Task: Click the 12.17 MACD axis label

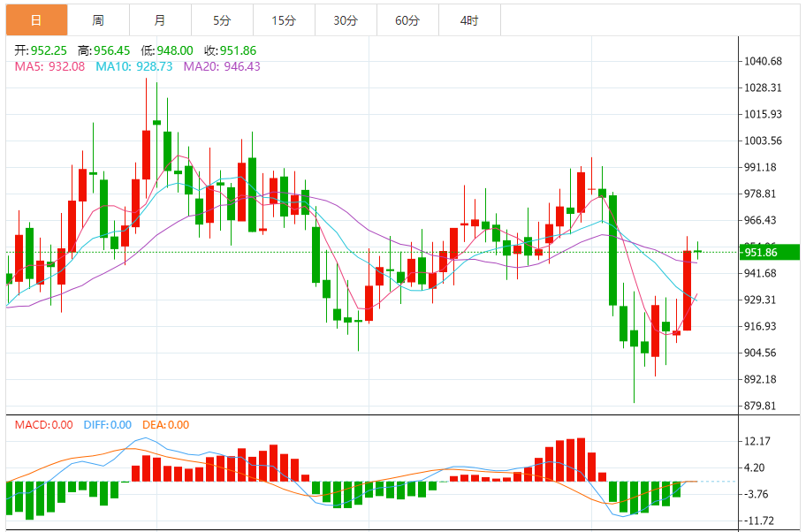Action: [x=757, y=441]
